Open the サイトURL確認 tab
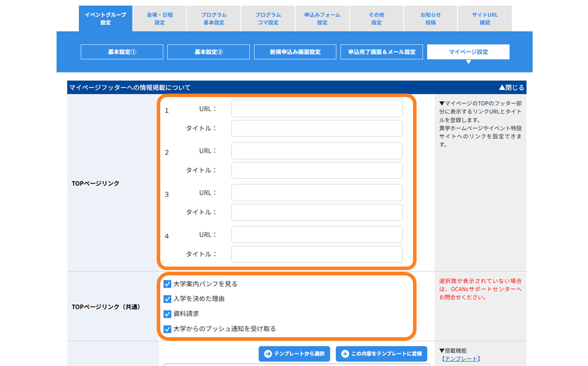588x366 pixels. point(485,18)
